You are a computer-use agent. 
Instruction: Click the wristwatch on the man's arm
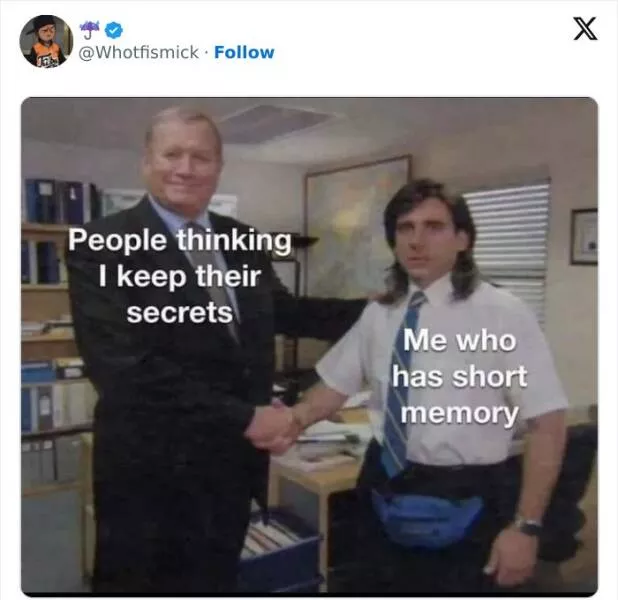528,526
